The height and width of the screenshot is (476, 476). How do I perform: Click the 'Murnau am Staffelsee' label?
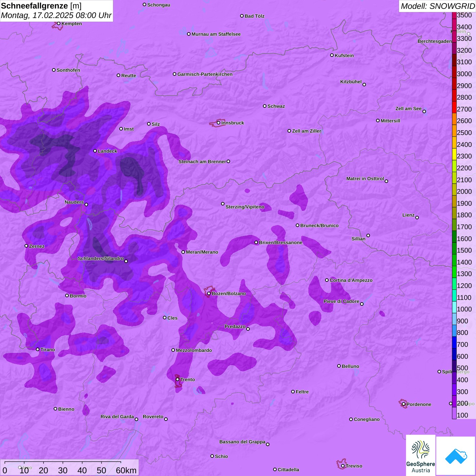point(216,34)
